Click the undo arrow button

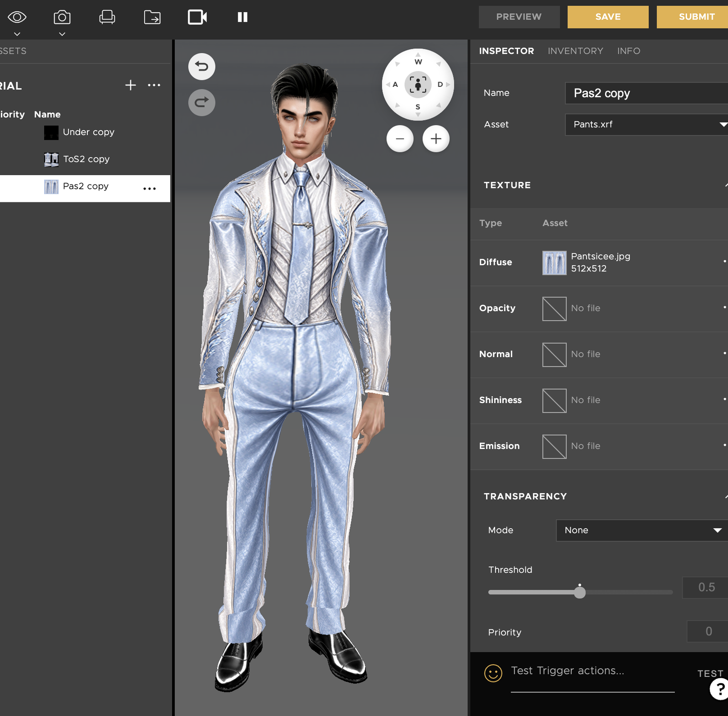pyautogui.click(x=202, y=66)
